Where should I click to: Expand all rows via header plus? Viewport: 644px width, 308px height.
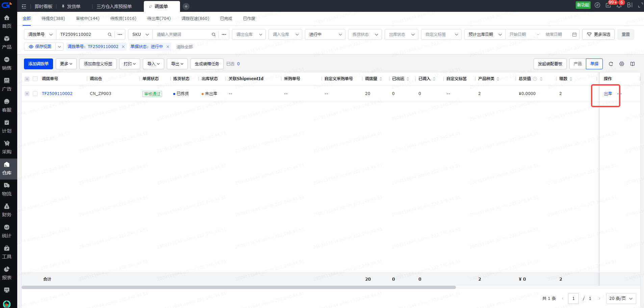coord(27,79)
